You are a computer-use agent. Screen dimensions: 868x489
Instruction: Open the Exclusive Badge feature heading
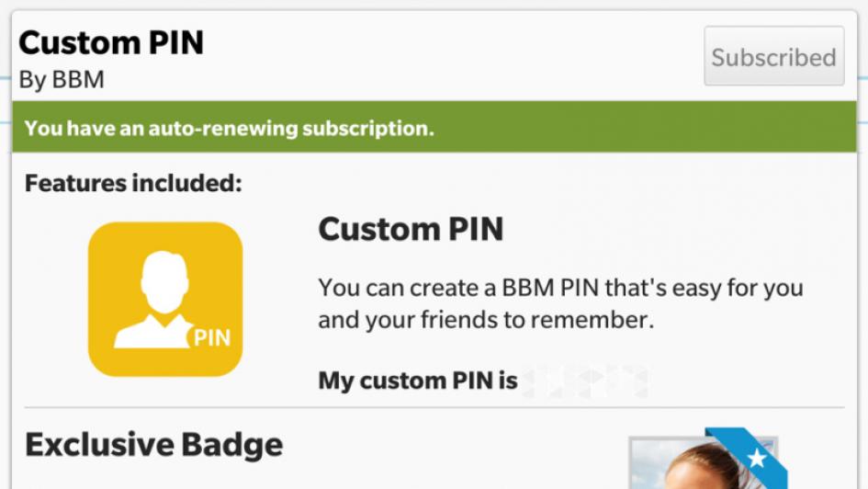click(x=154, y=445)
